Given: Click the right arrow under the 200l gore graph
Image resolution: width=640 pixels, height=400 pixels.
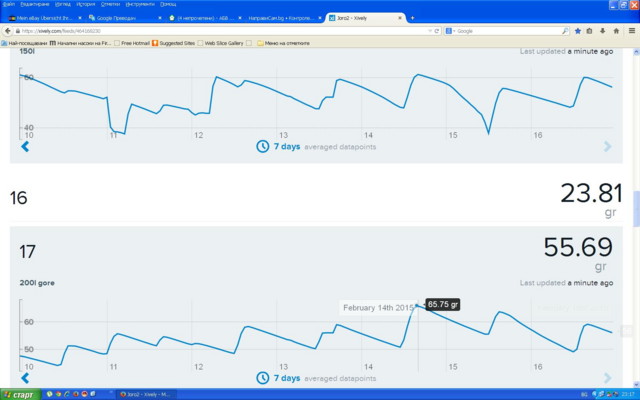Looking at the screenshot, I should point(607,378).
